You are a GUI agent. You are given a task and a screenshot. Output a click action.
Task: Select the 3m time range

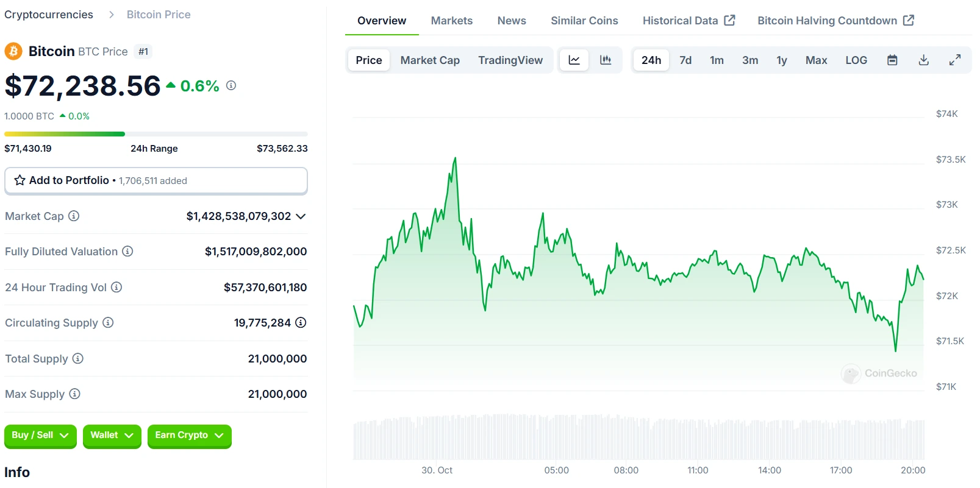[750, 60]
